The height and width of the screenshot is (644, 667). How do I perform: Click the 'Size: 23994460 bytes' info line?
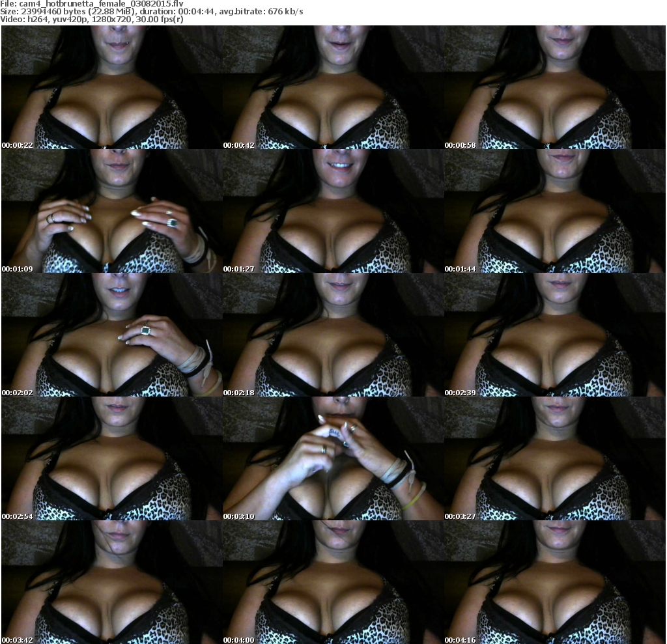click(151, 12)
